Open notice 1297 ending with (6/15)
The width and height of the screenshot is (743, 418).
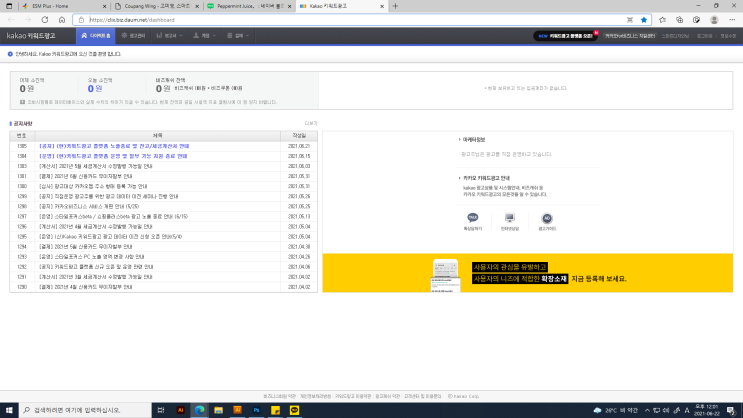coord(113,217)
